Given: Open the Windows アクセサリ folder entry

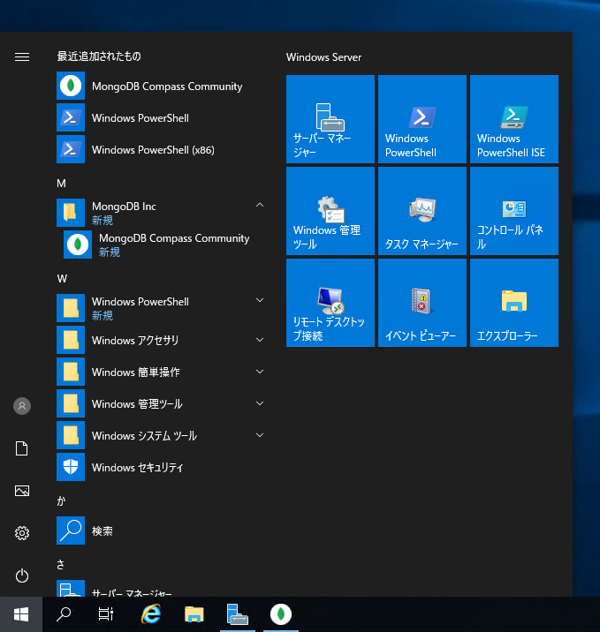Looking at the screenshot, I should pyautogui.click(x=161, y=340).
